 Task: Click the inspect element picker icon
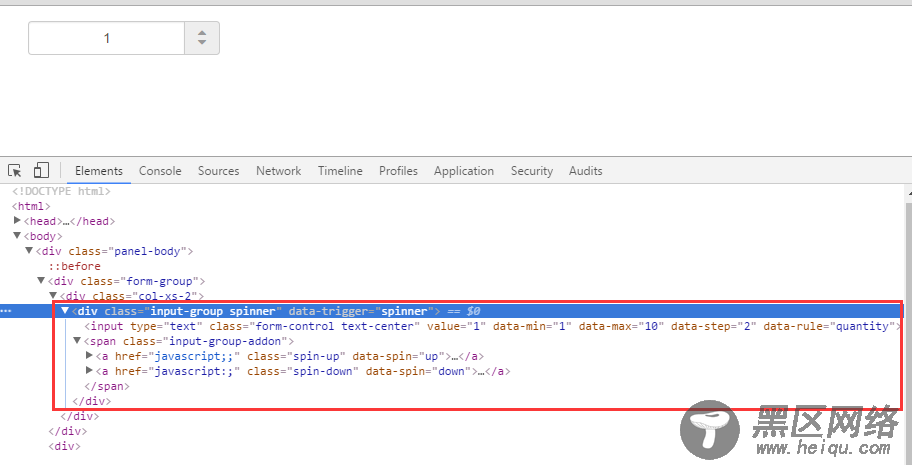point(15,171)
